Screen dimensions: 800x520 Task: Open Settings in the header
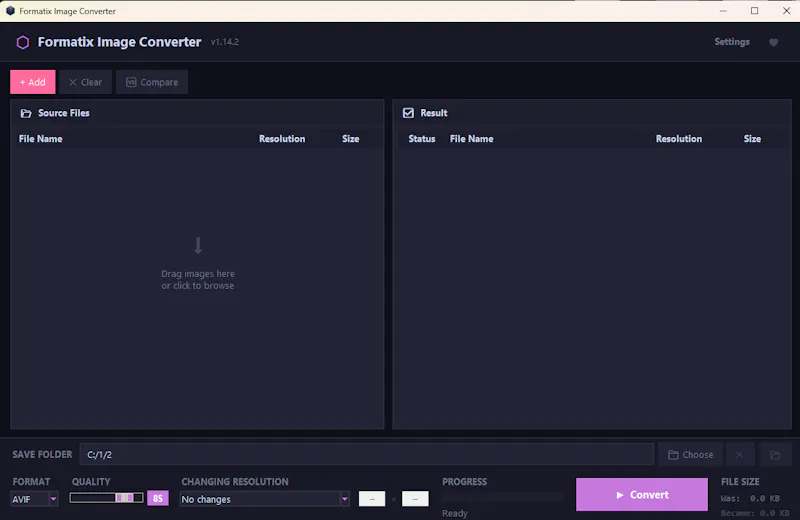[x=732, y=42]
